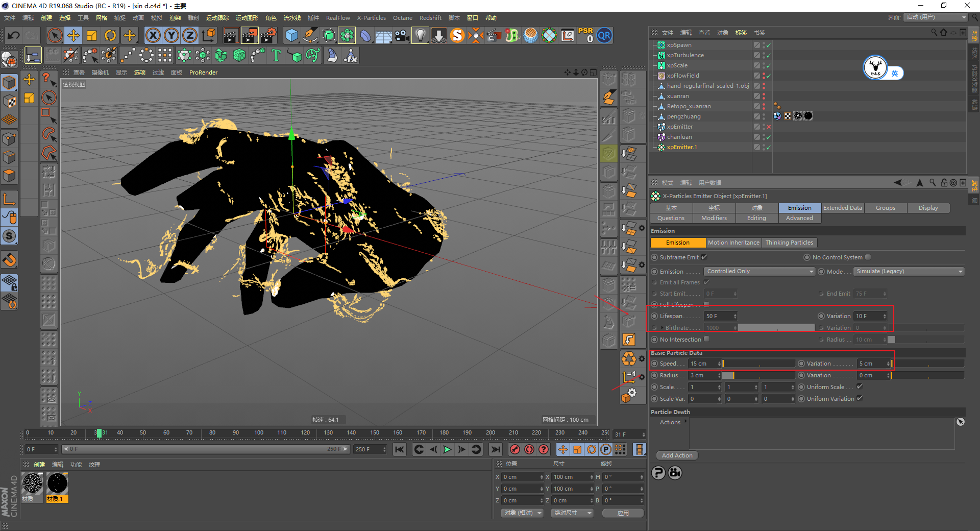
Task: Toggle the X axis lock icon
Action: (153, 36)
